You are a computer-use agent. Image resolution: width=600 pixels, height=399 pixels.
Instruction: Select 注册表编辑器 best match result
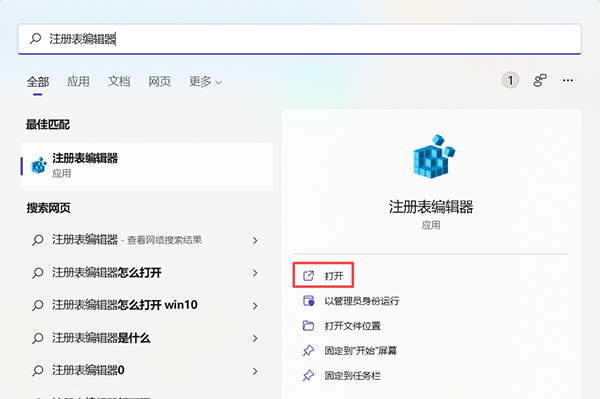pyautogui.click(x=147, y=166)
